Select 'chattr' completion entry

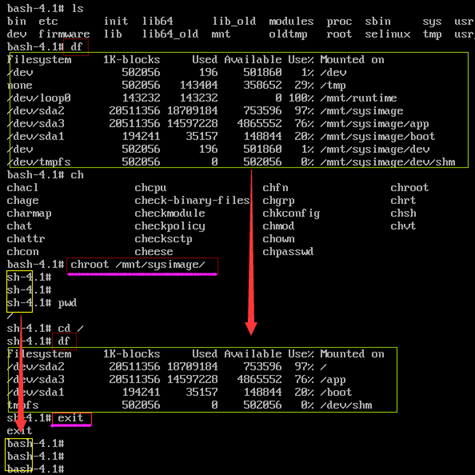point(26,239)
